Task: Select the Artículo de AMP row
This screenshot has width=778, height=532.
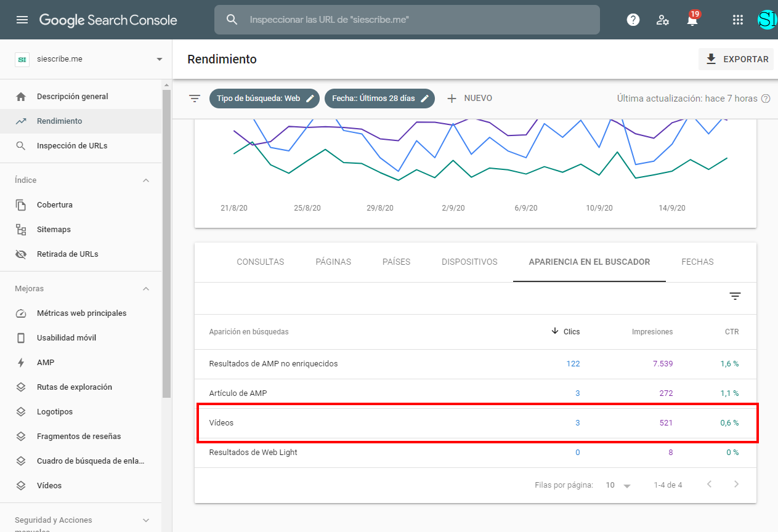Action: pos(475,393)
